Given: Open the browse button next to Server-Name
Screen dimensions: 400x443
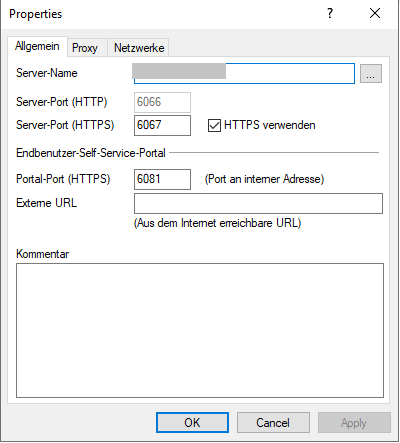Looking at the screenshot, I should 371,73.
